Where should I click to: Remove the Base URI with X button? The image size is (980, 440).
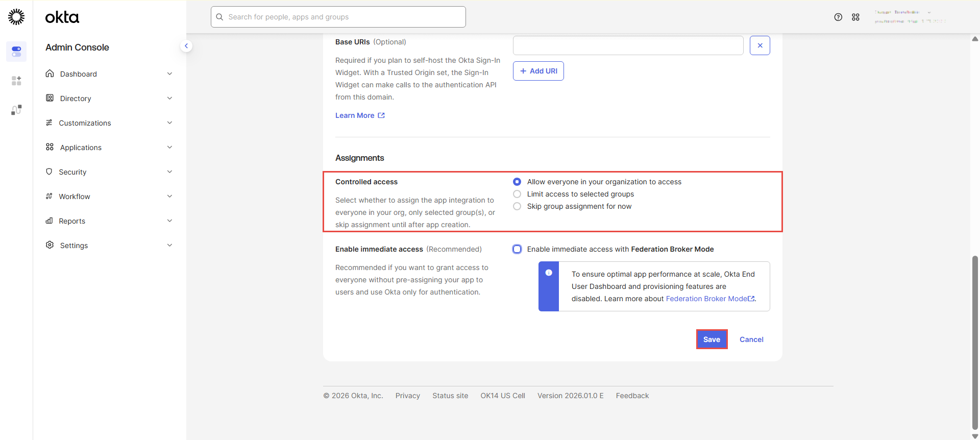point(759,45)
